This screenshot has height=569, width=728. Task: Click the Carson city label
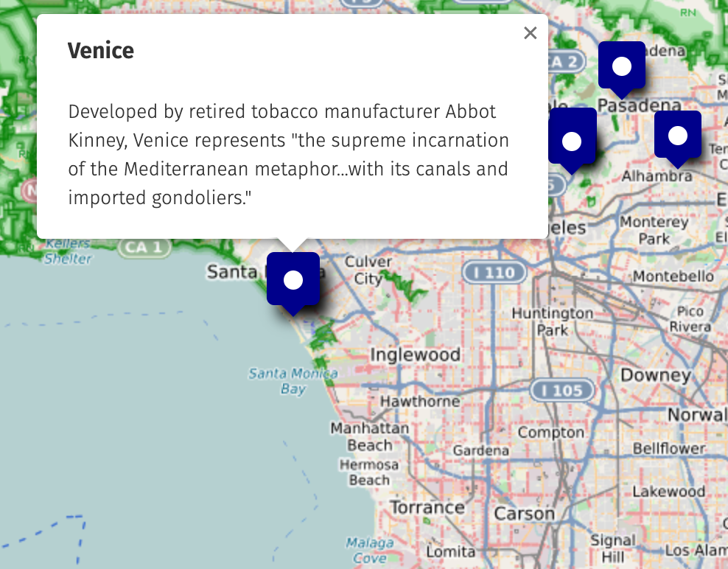524,514
